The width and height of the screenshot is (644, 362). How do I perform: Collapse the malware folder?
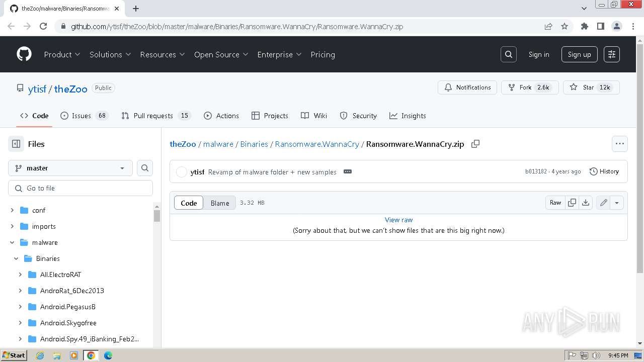(12, 242)
